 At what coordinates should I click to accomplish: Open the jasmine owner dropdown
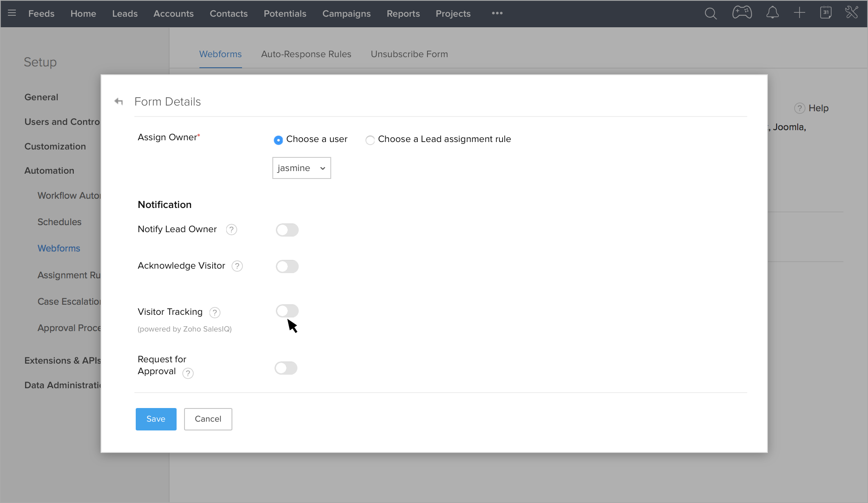pyautogui.click(x=301, y=168)
